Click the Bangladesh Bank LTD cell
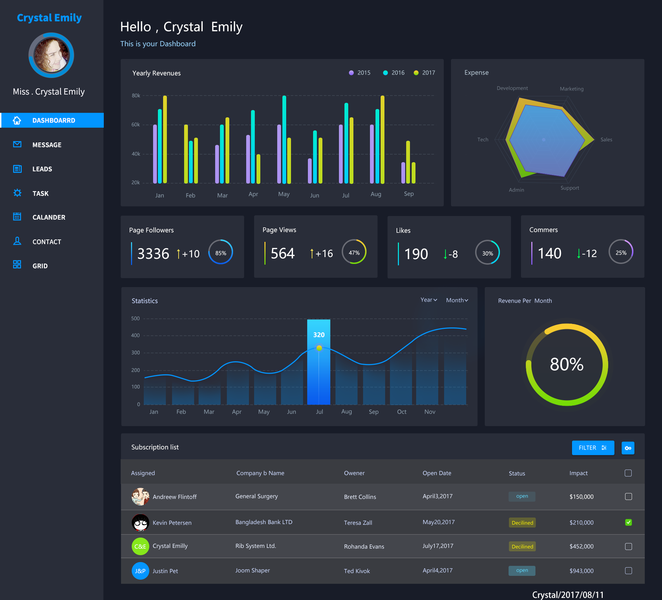 tap(264, 522)
